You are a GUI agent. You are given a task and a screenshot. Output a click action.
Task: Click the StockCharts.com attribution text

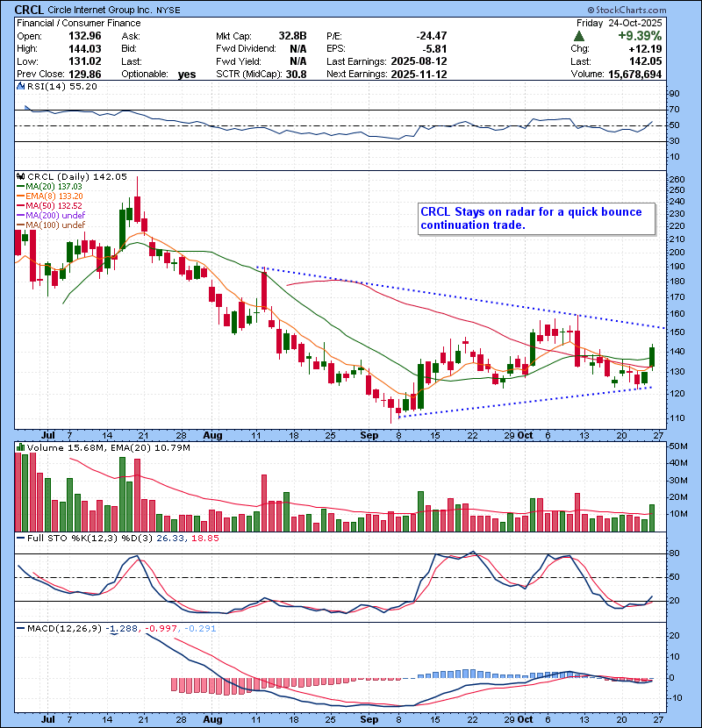coord(627,10)
